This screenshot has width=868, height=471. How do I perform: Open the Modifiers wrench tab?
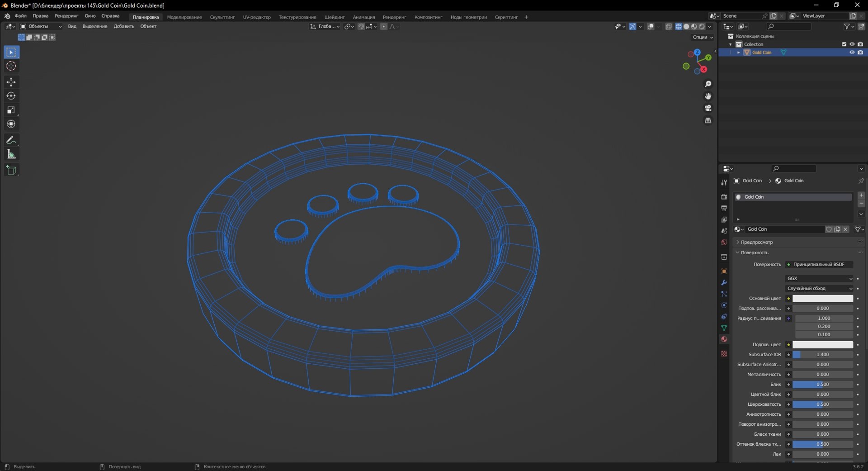coord(724,282)
